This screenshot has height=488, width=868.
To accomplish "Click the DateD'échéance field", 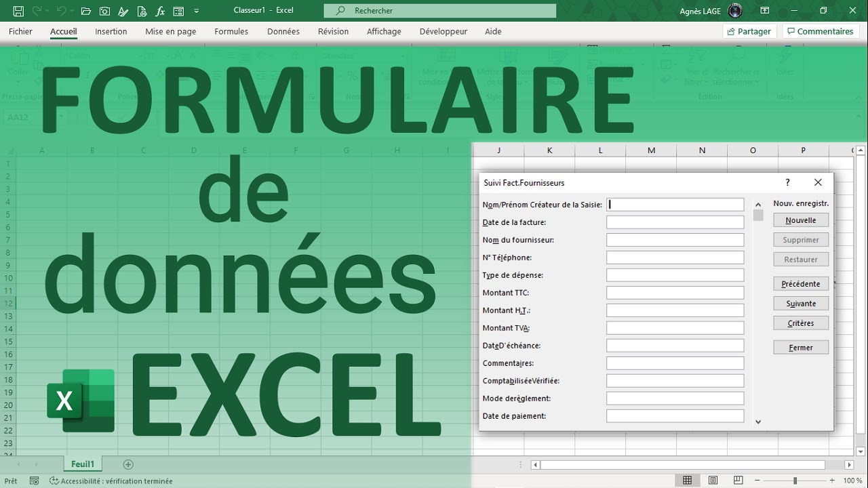I will pos(675,345).
